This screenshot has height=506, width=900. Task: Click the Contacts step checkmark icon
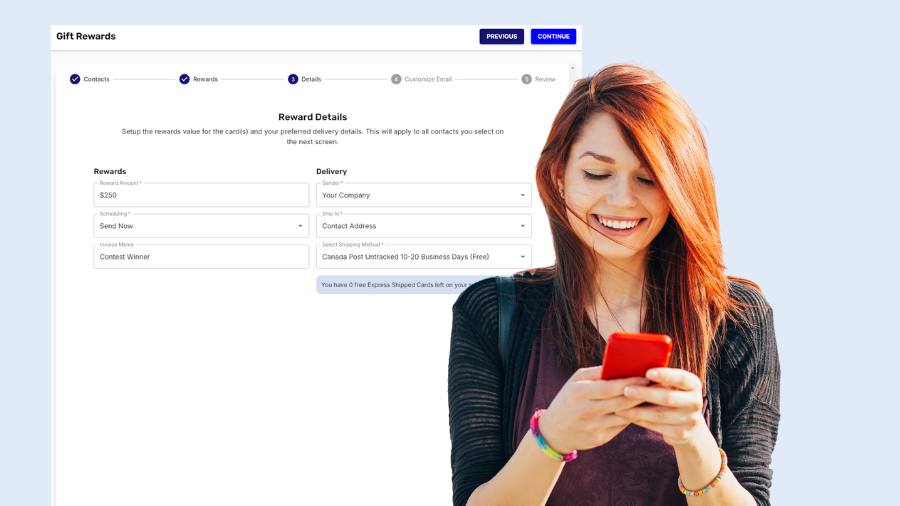[x=75, y=79]
